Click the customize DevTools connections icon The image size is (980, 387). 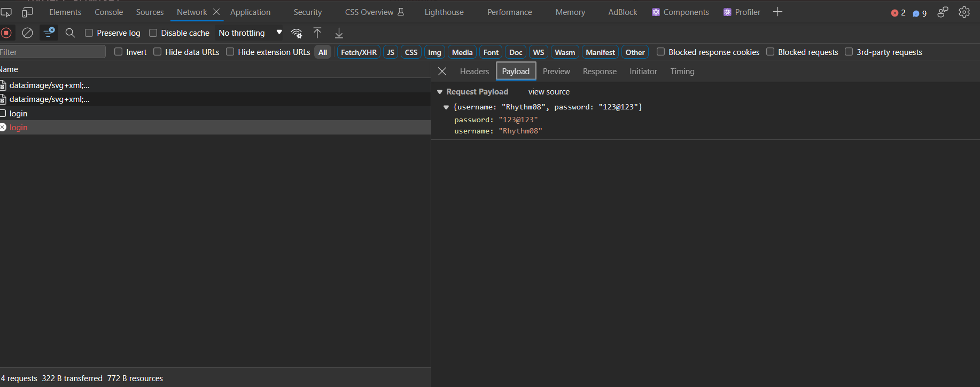click(x=943, y=12)
